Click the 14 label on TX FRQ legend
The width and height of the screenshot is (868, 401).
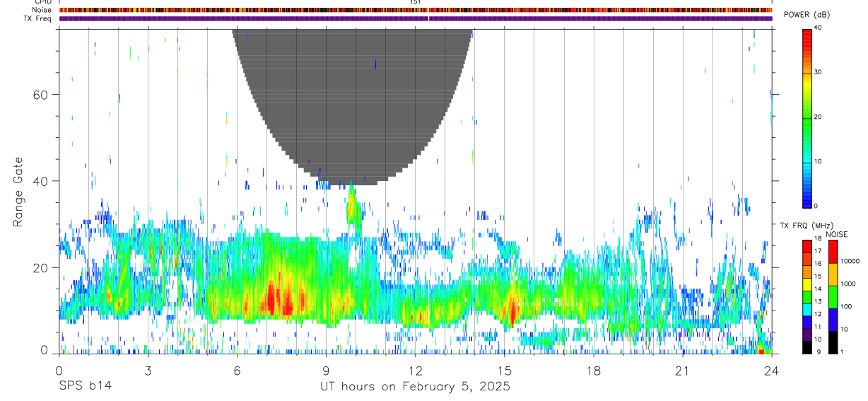818,289
